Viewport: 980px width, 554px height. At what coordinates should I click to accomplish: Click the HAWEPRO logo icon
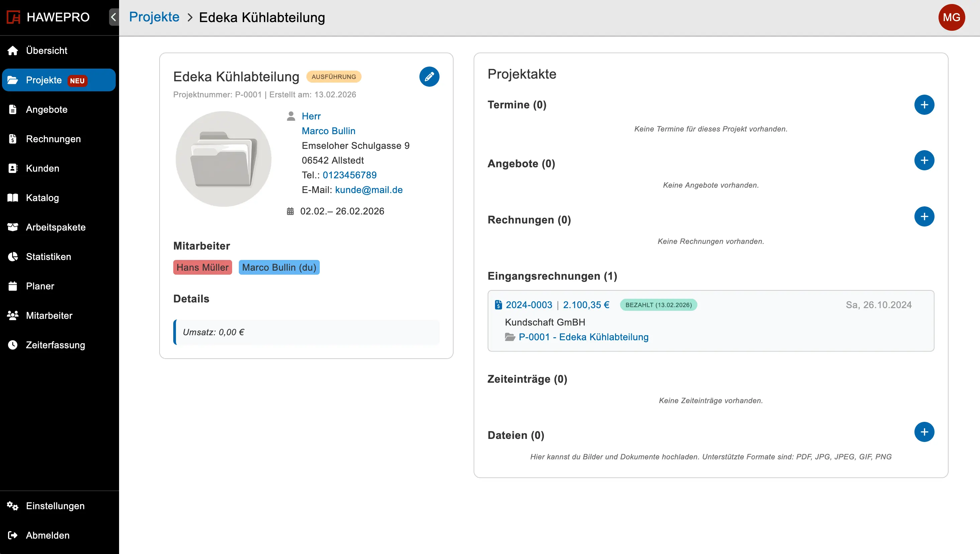[13, 17]
